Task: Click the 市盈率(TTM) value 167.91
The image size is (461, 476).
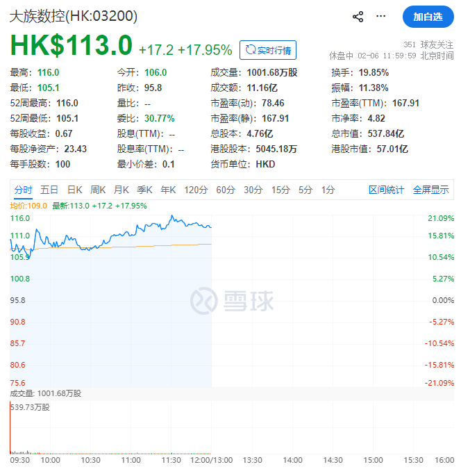Action: (405, 104)
